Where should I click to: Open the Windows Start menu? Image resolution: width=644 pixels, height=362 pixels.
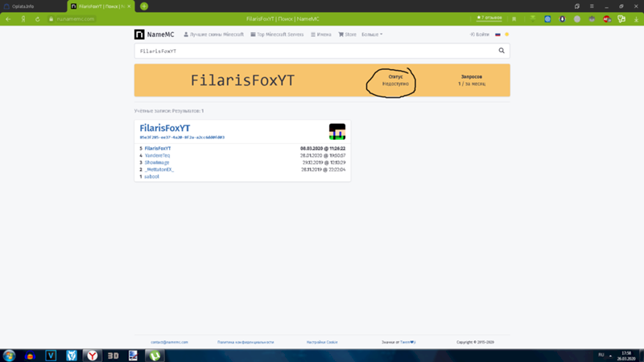pyautogui.click(x=10, y=355)
